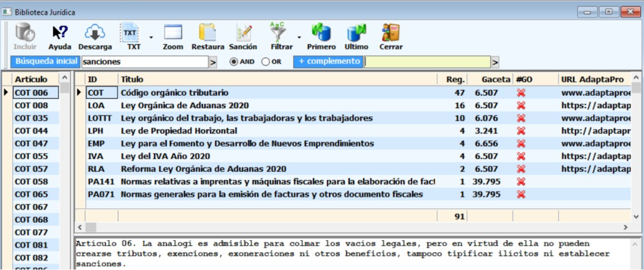
Task: Expand the TXT dropdown arrow
Action: pos(151,37)
